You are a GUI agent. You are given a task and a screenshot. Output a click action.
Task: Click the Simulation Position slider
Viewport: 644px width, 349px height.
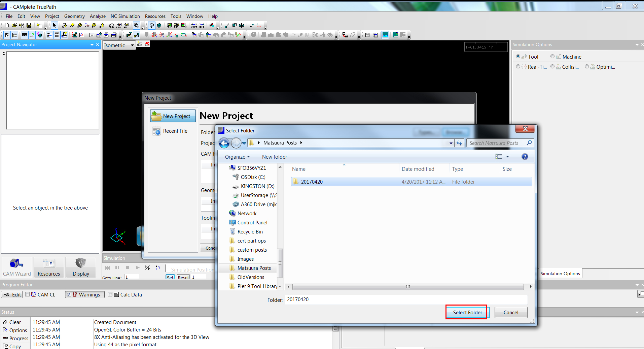pos(190,268)
